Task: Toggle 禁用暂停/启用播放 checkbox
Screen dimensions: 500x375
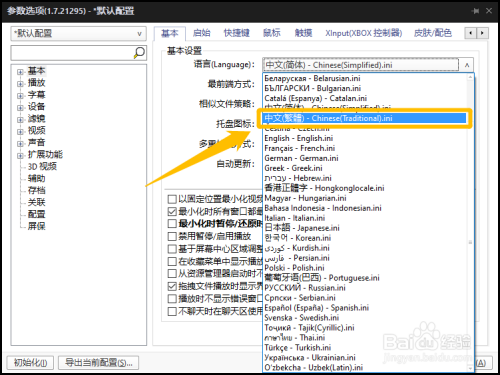Action: [x=172, y=236]
